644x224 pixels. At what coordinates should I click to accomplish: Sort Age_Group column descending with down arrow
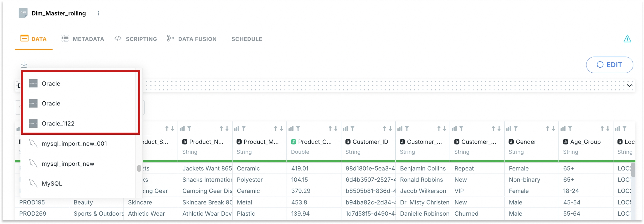click(x=608, y=128)
